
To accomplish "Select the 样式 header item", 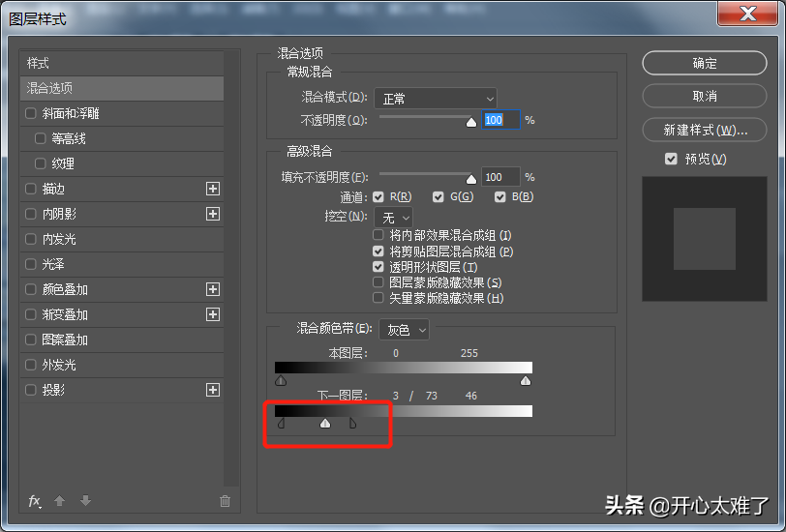I will pyautogui.click(x=122, y=63).
